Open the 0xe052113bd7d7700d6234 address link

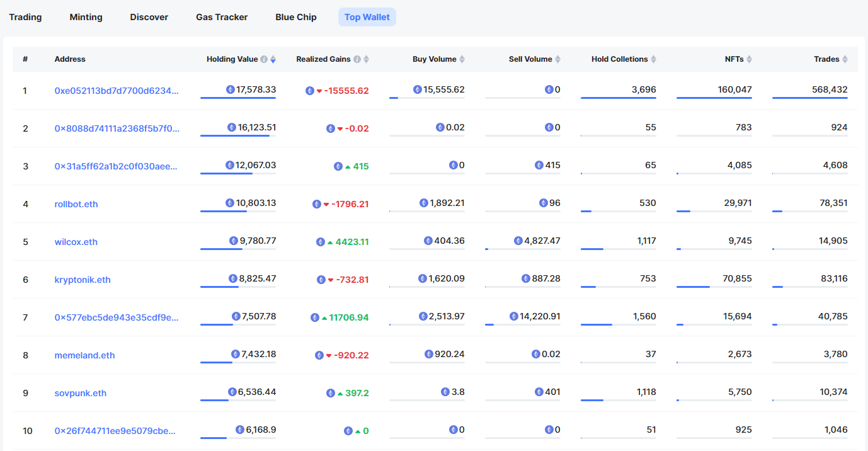pos(117,91)
